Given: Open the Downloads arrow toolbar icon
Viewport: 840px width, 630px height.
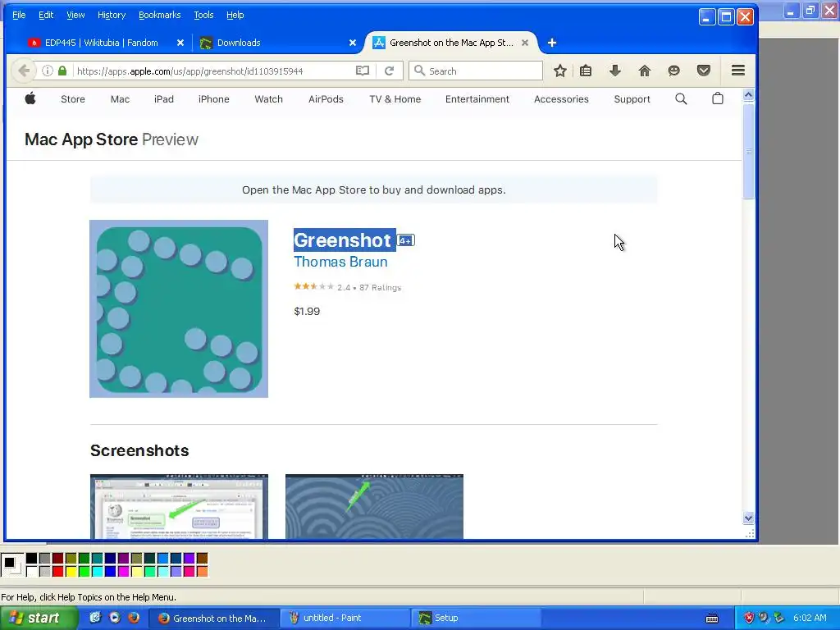Looking at the screenshot, I should 615,71.
